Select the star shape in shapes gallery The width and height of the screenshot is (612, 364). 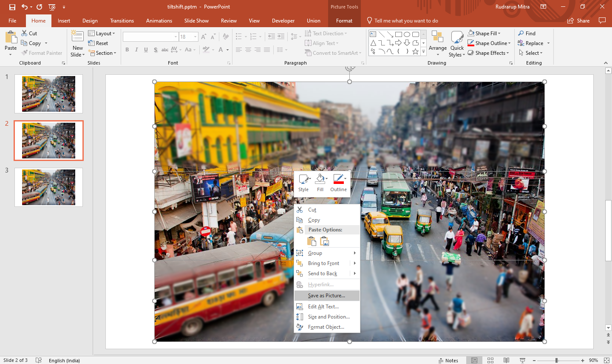click(415, 51)
